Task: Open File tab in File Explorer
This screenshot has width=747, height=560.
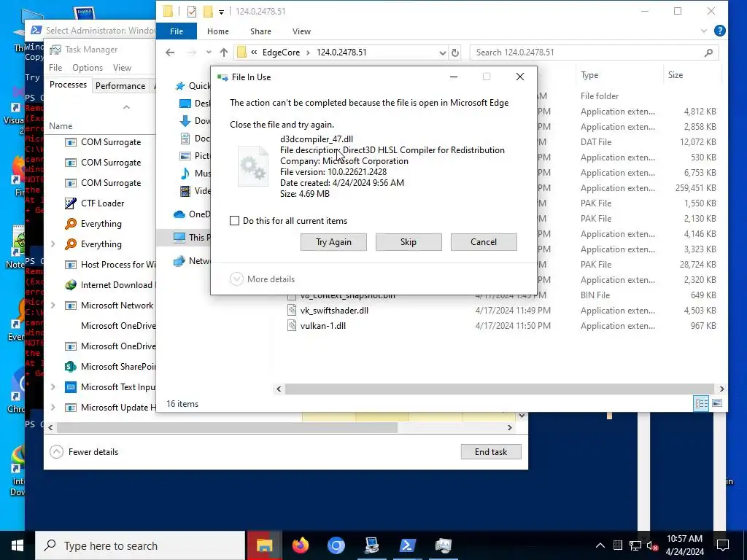Action: [x=177, y=31]
